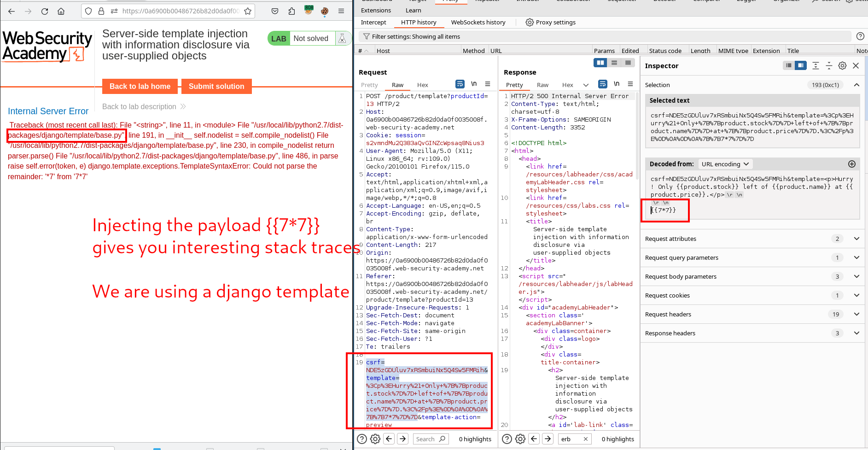Toggle non-printable characters in the Response panel
This screenshot has height=450, width=868.
617,84
